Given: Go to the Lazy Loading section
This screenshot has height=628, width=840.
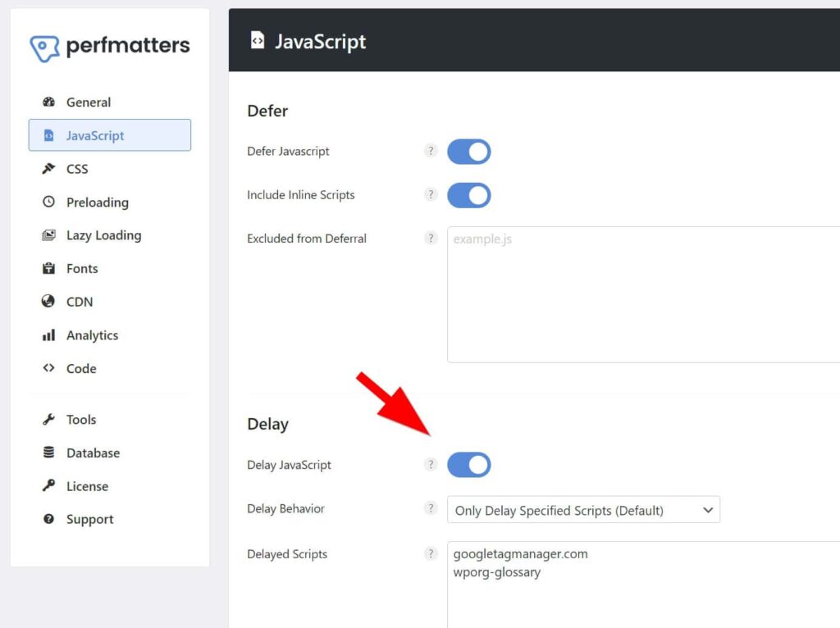Looking at the screenshot, I should click(103, 235).
